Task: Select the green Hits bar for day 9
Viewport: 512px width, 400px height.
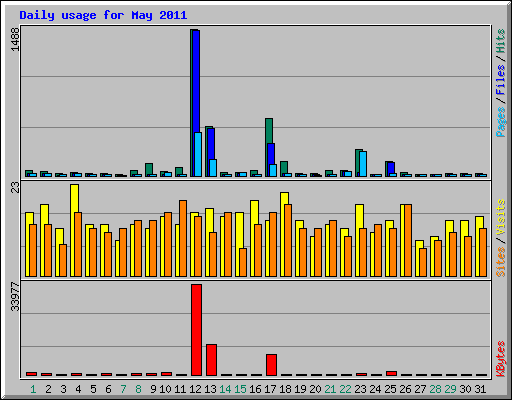Action: [x=149, y=169]
